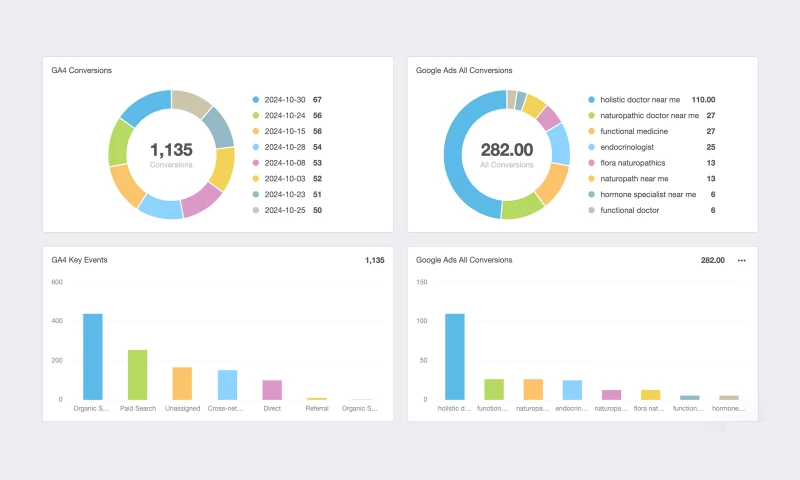
Task: Click the 2024-10-28 legend label
Action: pos(285,147)
